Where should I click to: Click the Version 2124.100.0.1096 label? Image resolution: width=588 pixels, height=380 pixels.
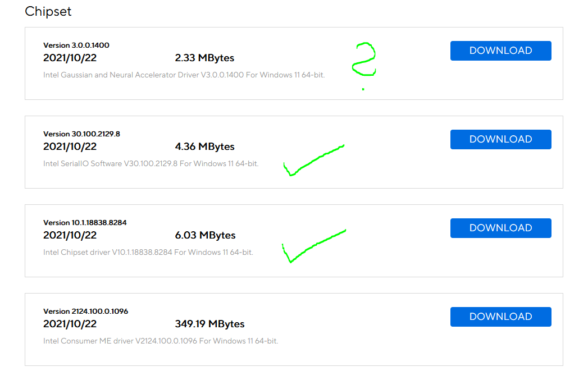[x=85, y=312]
